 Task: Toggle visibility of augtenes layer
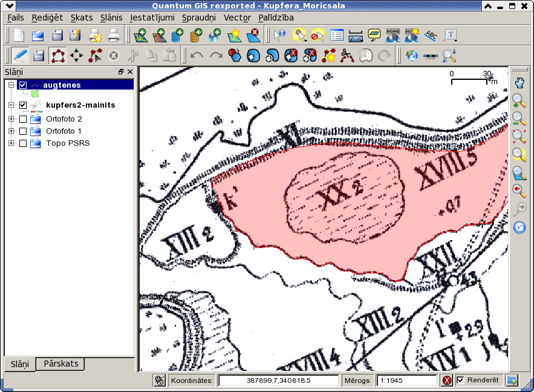click(x=23, y=85)
